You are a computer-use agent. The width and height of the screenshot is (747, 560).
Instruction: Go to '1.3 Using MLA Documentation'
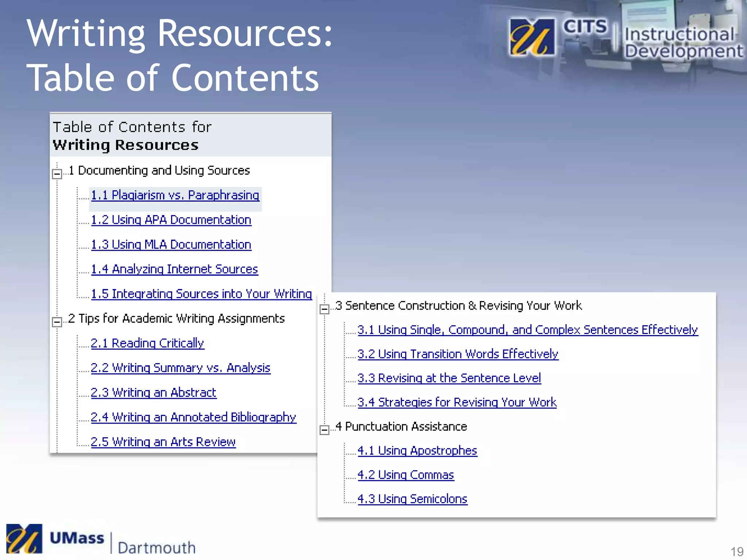point(171,245)
